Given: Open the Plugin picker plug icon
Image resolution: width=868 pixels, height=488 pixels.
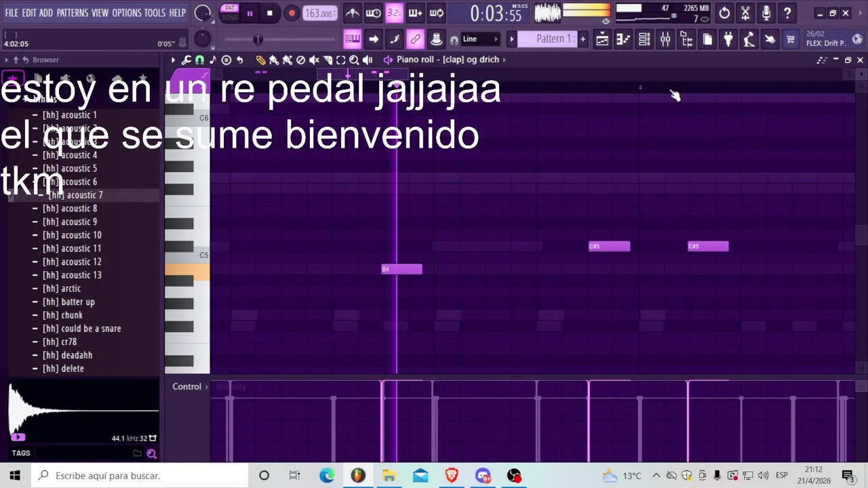Looking at the screenshot, I should point(728,39).
